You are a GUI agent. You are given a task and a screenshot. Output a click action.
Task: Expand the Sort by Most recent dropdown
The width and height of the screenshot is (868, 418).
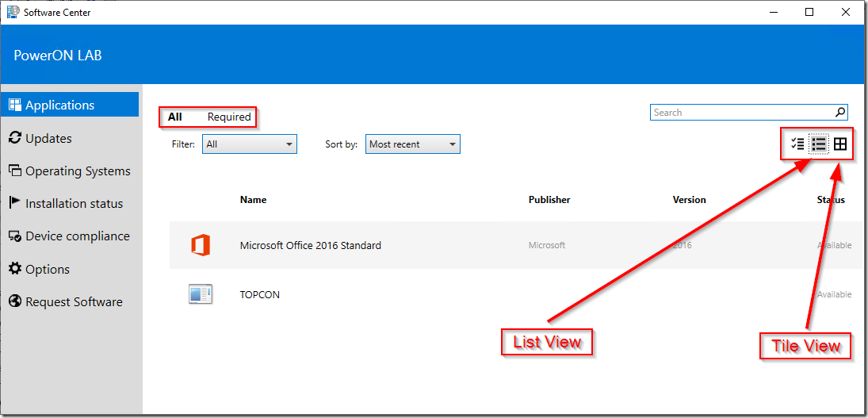[x=412, y=144]
